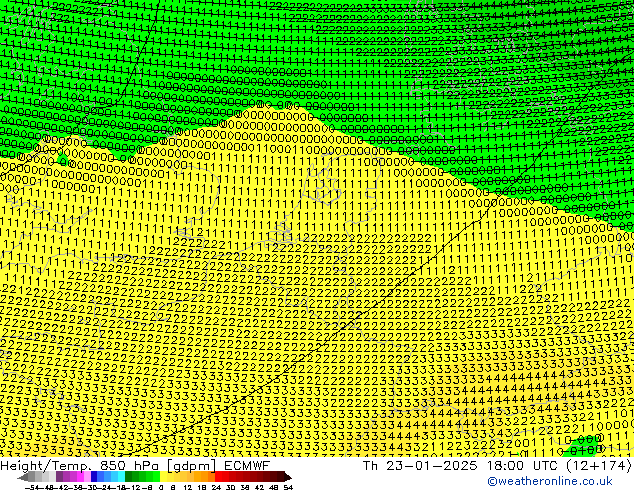Click the grey left arrow end of the color scale

pos(23,477)
